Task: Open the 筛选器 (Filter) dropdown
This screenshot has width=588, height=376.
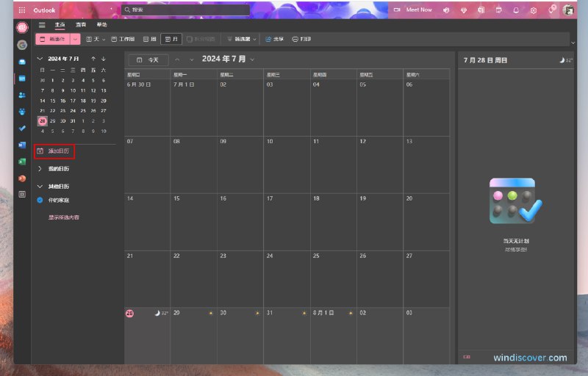Action: (x=242, y=39)
